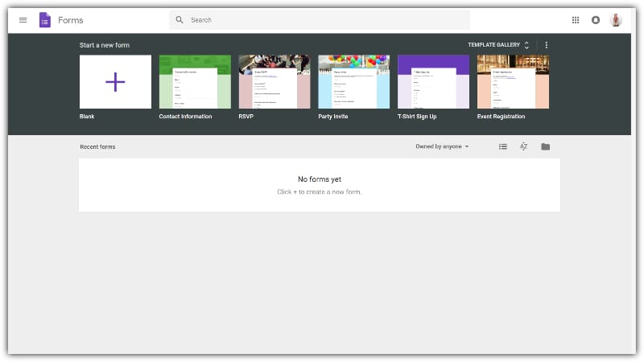Open the three-dot template options menu

[x=547, y=45]
